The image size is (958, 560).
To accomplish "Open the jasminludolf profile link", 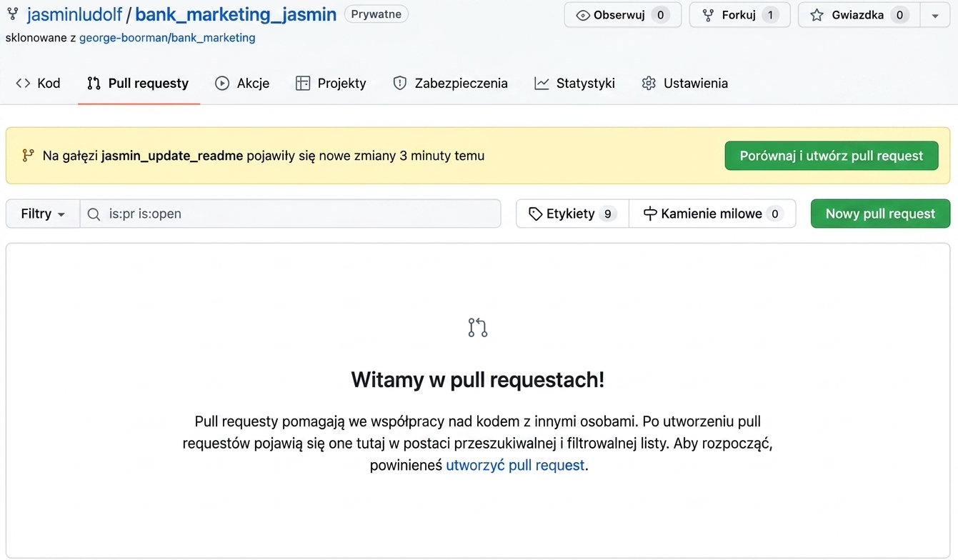I will [x=74, y=14].
